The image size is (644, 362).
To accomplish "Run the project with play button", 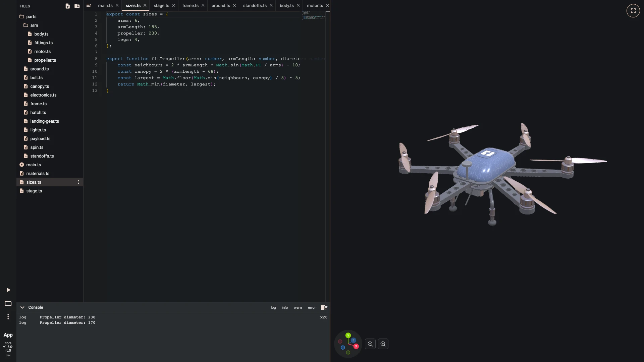I will click(x=8, y=290).
